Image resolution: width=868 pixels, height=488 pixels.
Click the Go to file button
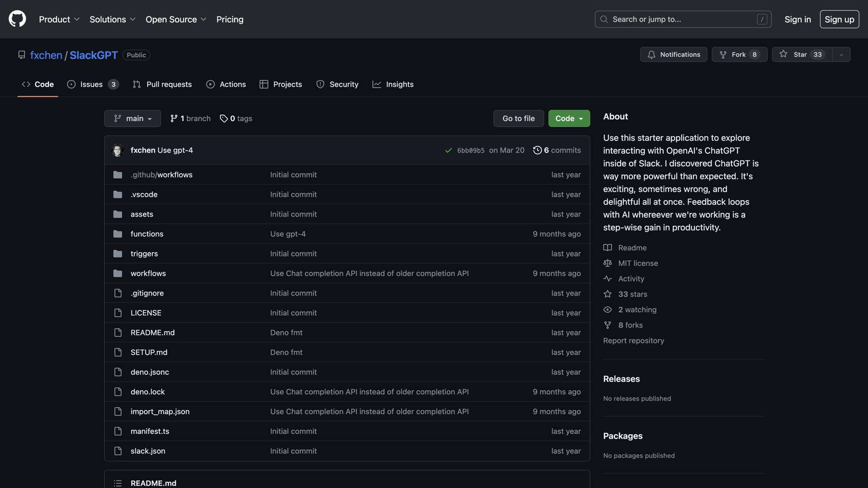click(x=518, y=118)
